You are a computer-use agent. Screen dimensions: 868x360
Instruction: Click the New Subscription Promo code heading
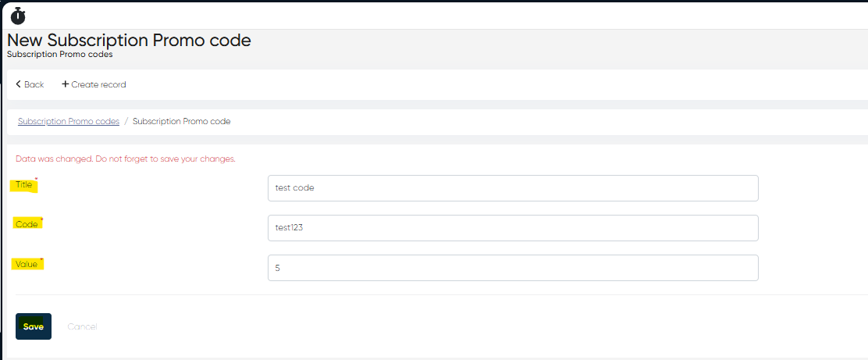129,41
